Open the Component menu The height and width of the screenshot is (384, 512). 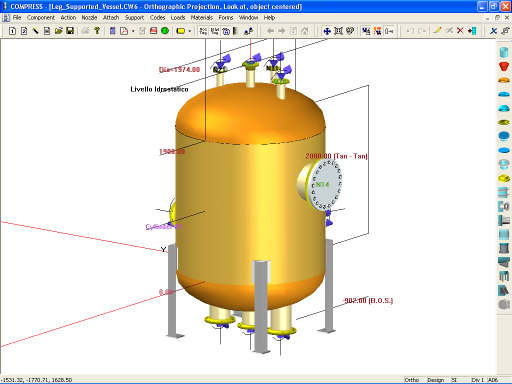click(41, 18)
